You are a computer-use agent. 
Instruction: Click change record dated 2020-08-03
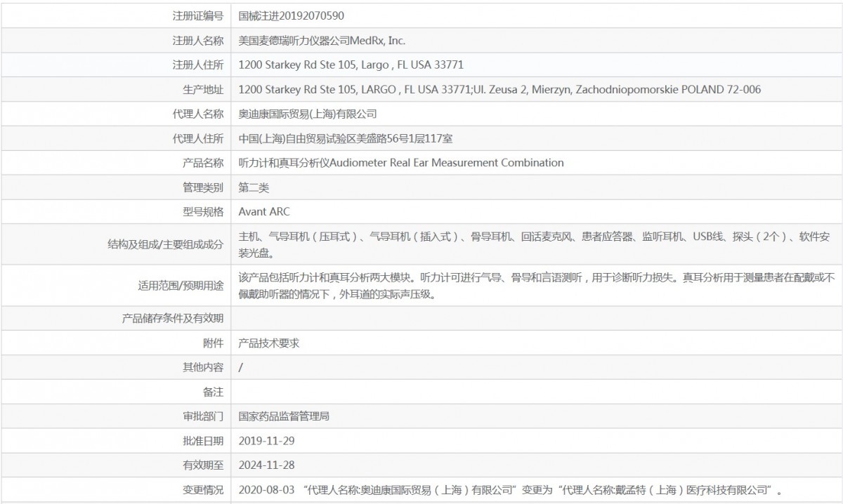(511, 490)
